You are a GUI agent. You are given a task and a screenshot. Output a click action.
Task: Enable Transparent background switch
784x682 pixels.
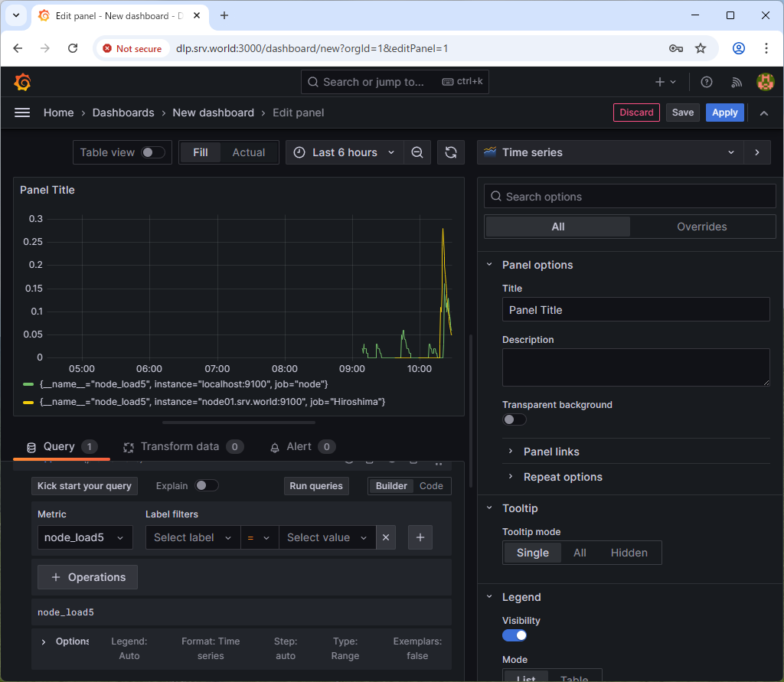[x=514, y=419]
